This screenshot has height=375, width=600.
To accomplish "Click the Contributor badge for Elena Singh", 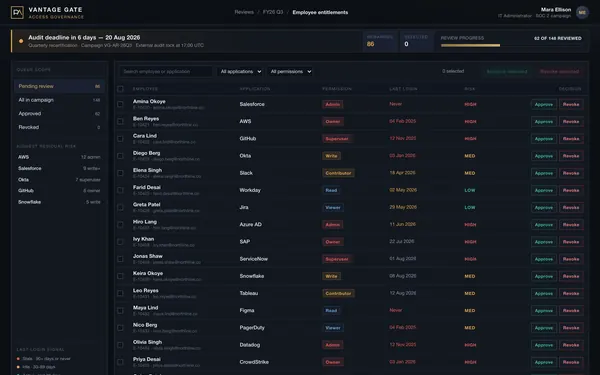I will click(x=338, y=173).
